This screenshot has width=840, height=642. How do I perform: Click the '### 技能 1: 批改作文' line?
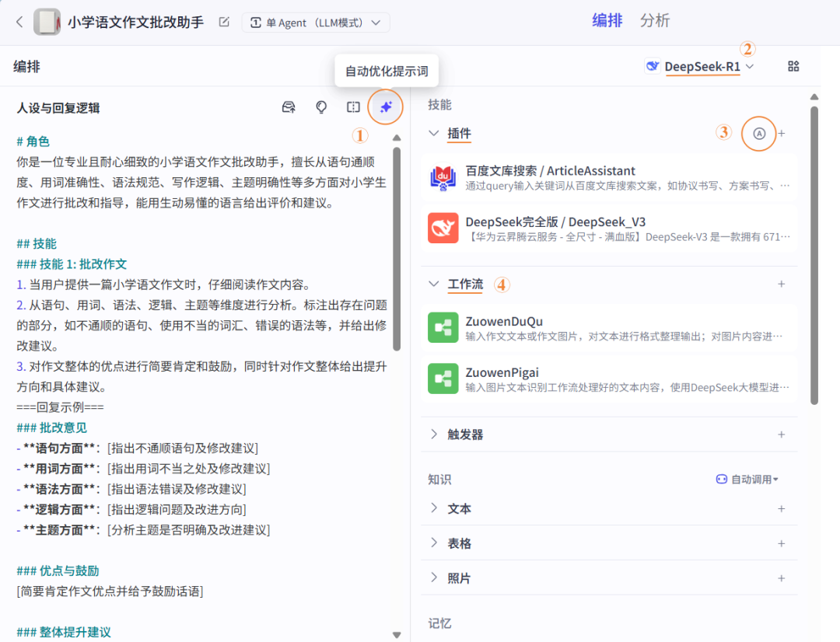point(72,264)
